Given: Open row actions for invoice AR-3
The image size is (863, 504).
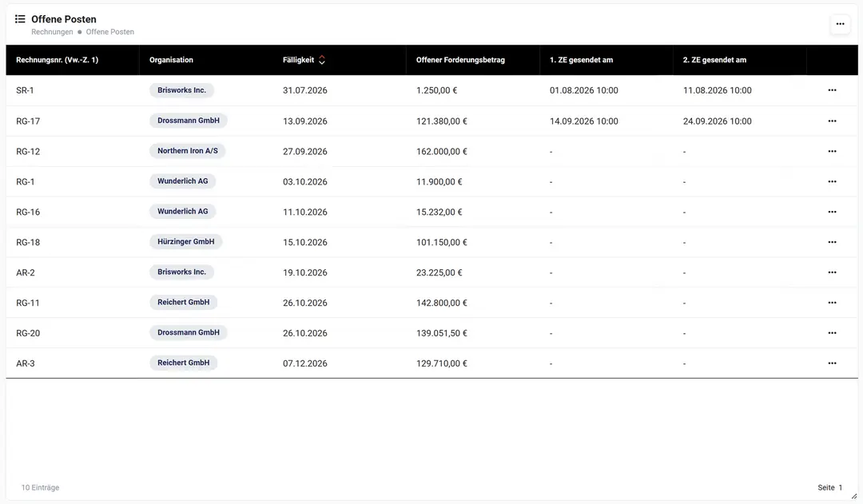Looking at the screenshot, I should pos(832,363).
